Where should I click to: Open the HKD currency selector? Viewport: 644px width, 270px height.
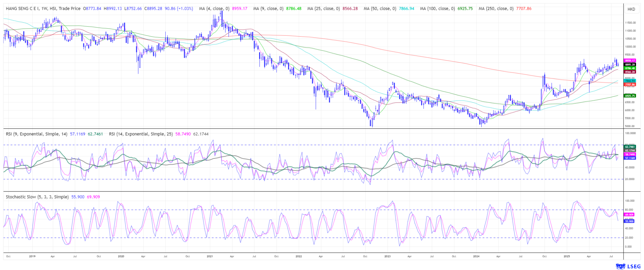(x=631, y=9)
